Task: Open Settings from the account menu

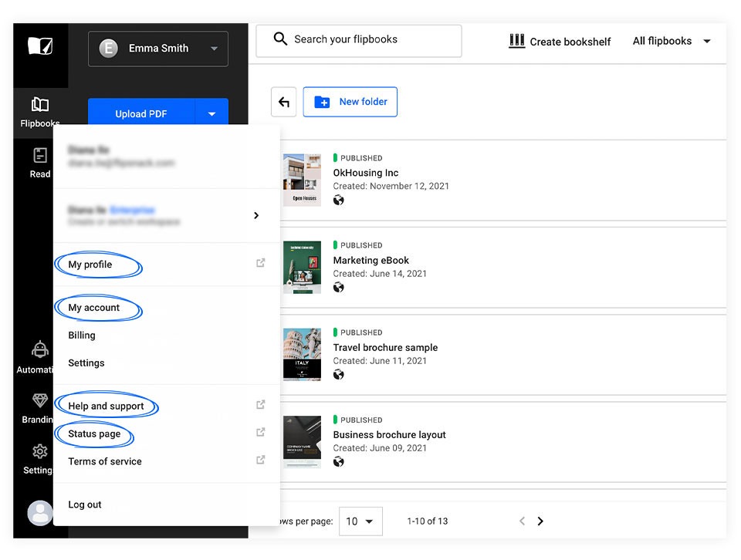Action: pyautogui.click(x=86, y=363)
